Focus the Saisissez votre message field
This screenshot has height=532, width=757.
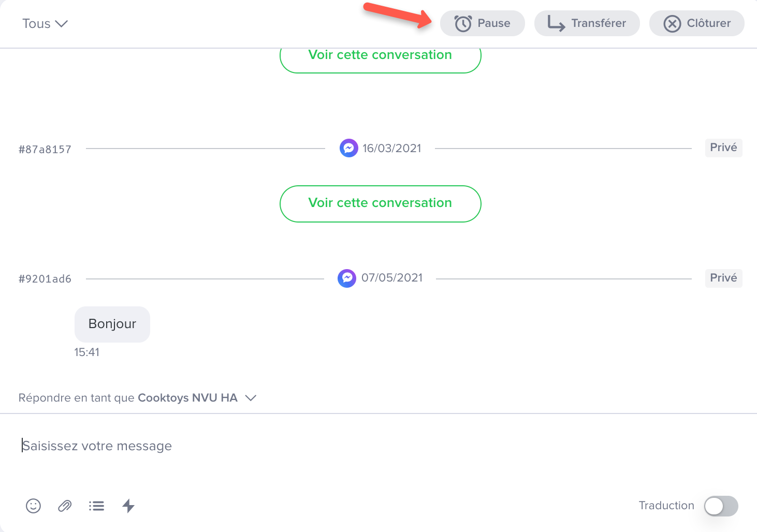point(378,446)
